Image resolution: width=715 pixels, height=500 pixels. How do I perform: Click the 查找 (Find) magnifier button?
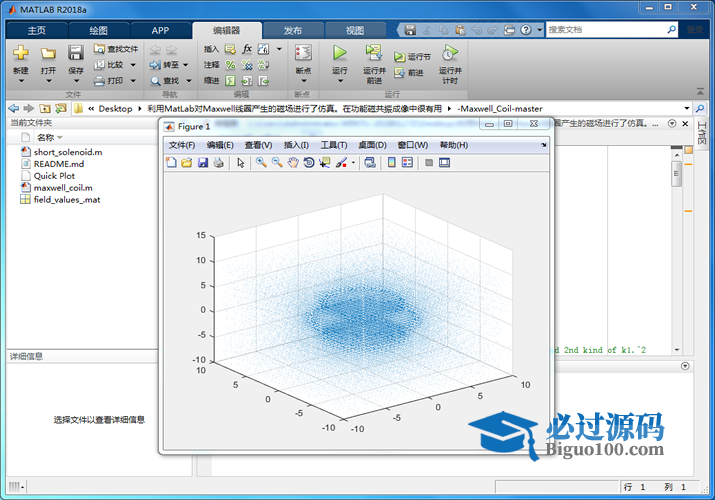[x=166, y=81]
